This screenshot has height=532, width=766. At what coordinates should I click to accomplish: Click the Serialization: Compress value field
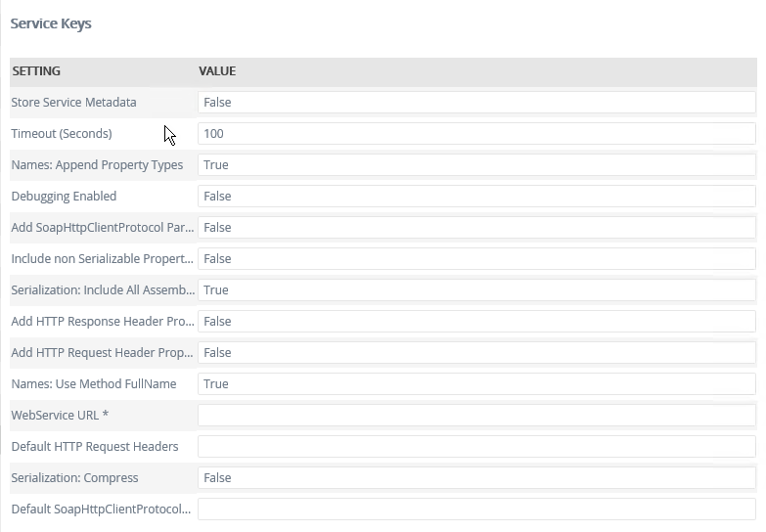pos(476,478)
